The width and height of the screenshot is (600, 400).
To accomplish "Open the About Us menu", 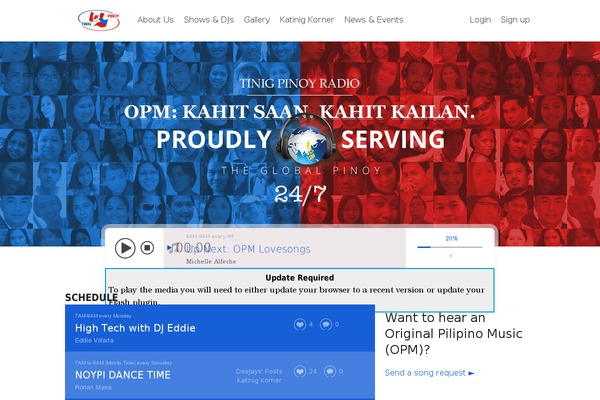I will [155, 20].
